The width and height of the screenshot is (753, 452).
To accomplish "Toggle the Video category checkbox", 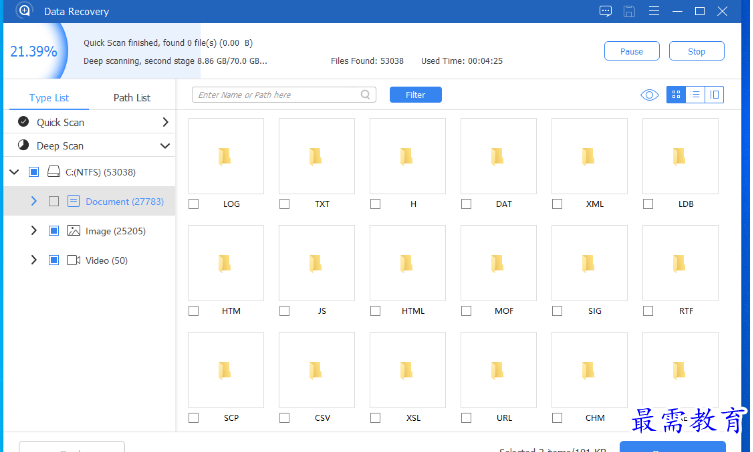I will point(54,260).
